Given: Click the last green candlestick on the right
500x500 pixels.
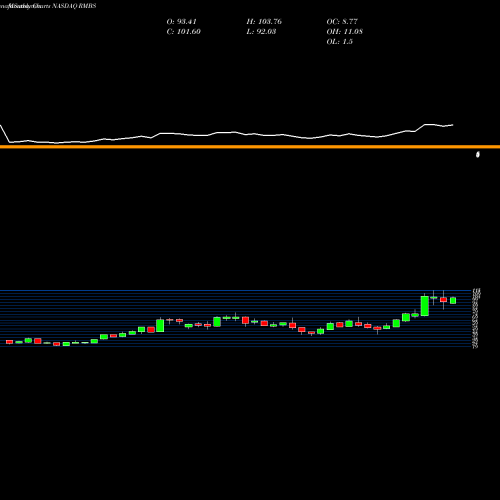Looking at the screenshot, I should (453, 300).
